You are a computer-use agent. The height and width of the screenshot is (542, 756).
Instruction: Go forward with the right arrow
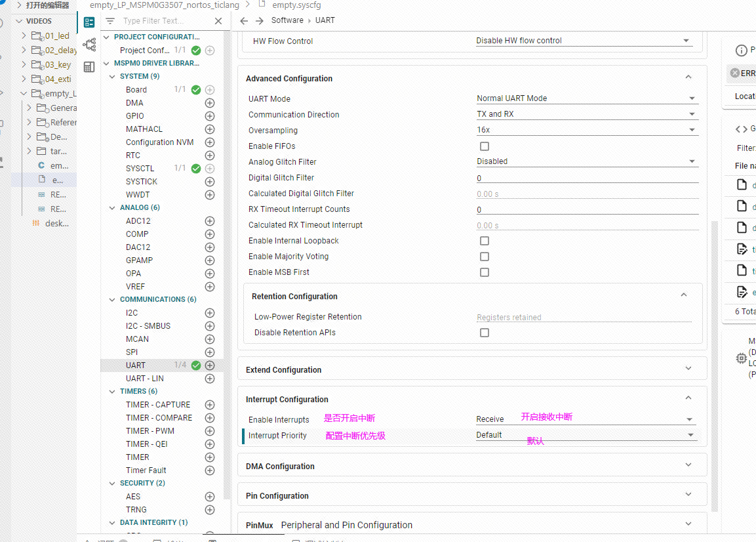coord(260,21)
